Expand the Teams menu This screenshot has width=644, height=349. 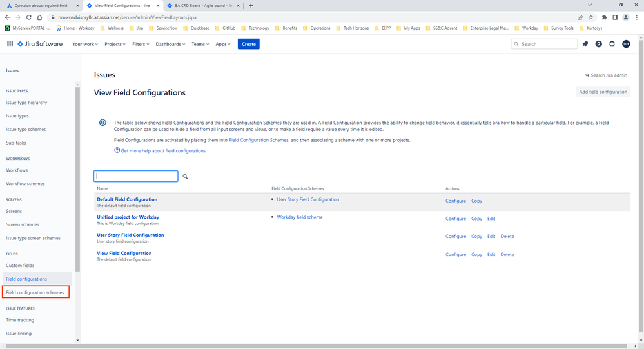click(x=200, y=44)
